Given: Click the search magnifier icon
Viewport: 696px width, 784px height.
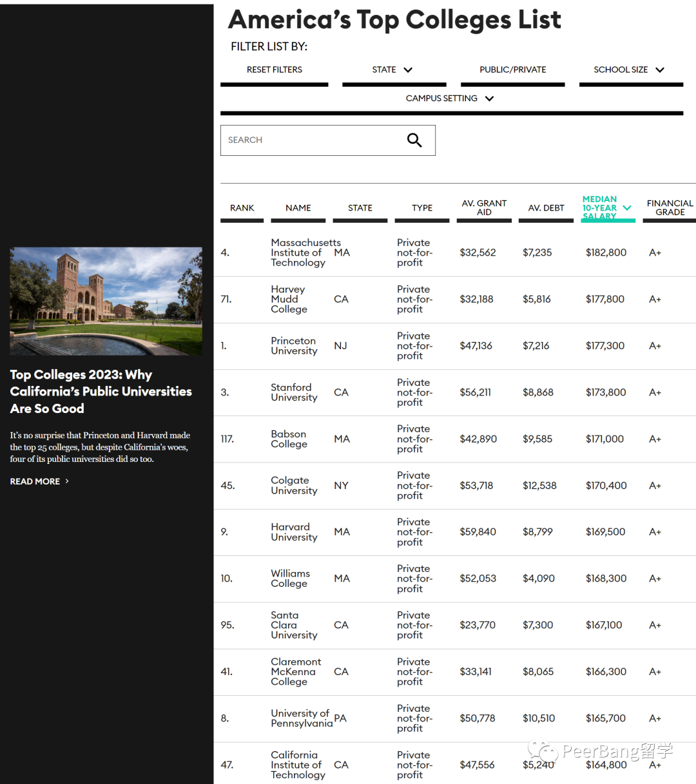Looking at the screenshot, I should [414, 140].
